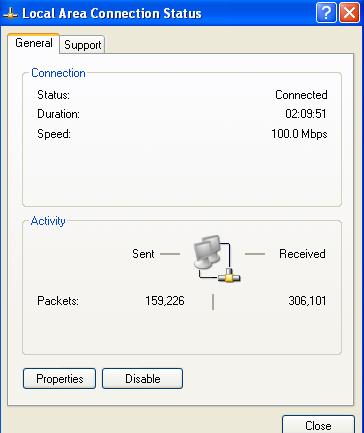Screen dimensions: 364x433
Task: Close the dialog with the red X
Action: [x=349, y=13]
